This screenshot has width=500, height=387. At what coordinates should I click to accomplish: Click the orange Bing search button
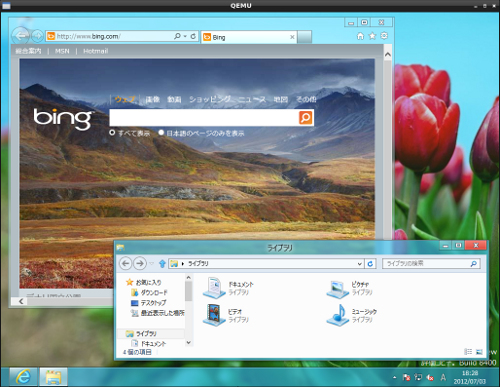pos(306,118)
